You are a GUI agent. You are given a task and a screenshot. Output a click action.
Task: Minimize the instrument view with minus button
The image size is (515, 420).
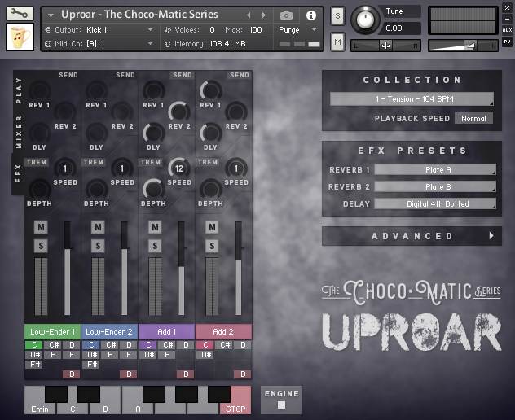(x=507, y=20)
